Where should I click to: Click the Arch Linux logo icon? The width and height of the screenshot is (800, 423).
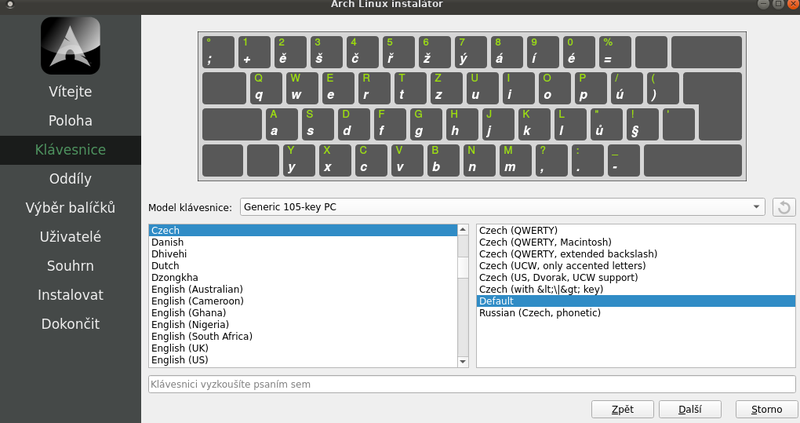point(70,45)
